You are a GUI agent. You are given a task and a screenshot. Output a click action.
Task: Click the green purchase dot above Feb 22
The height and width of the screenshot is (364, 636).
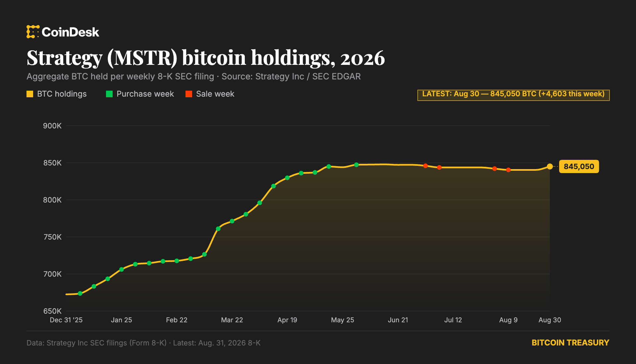[x=177, y=261]
